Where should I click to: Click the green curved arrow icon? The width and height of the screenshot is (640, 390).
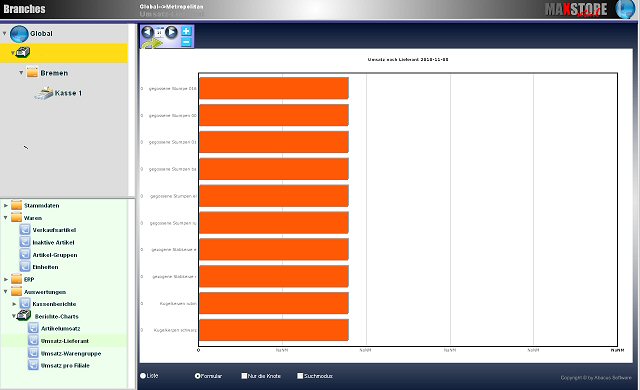pyautogui.click(x=152, y=43)
